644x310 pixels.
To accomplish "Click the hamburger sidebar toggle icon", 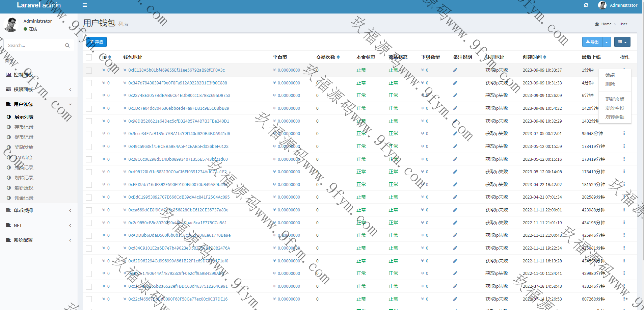I will (x=85, y=5).
